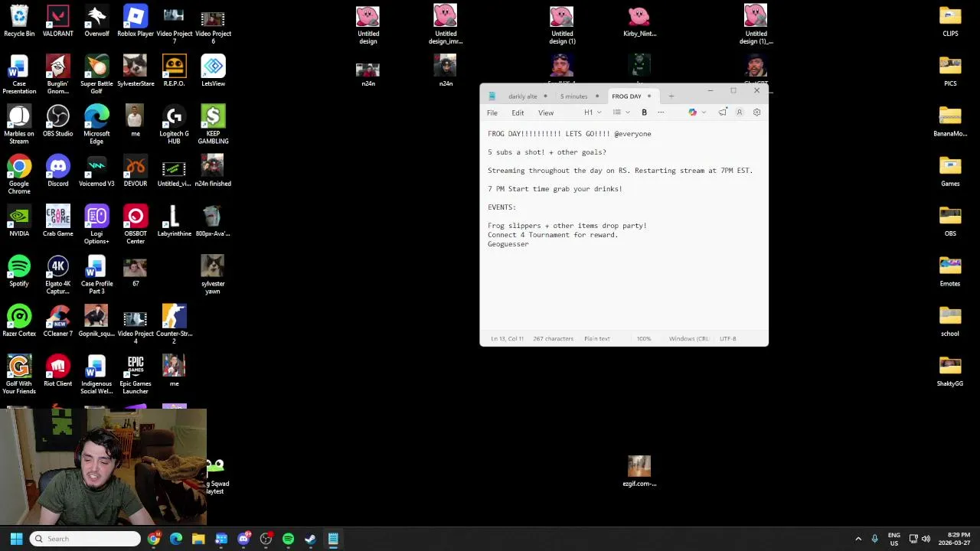Open Notepad settings gear

point(756,112)
